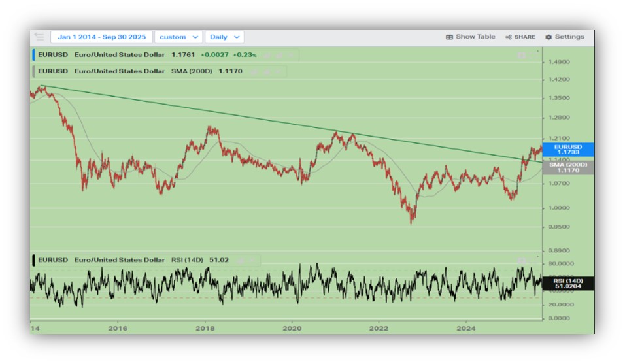
Task: Click the collapse menu icon at top-left
Action: 39,37
